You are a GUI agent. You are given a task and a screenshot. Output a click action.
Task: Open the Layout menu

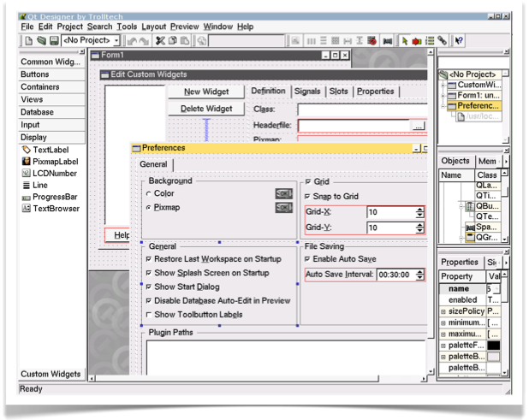pyautogui.click(x=154, y=27)
